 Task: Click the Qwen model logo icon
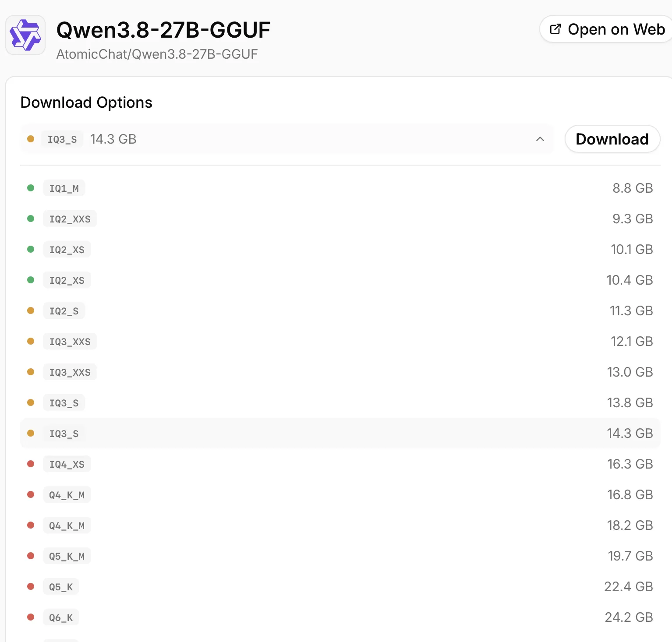coord(25,35)
